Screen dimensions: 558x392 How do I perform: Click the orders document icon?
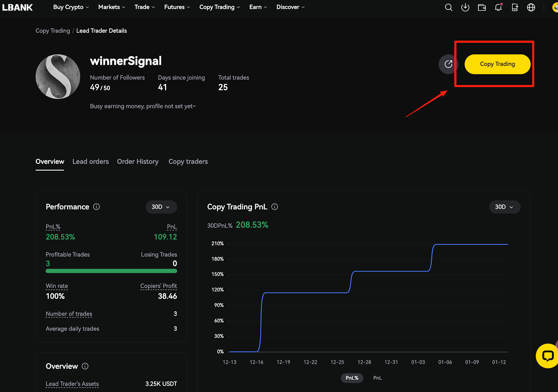[x=515, y=7]
